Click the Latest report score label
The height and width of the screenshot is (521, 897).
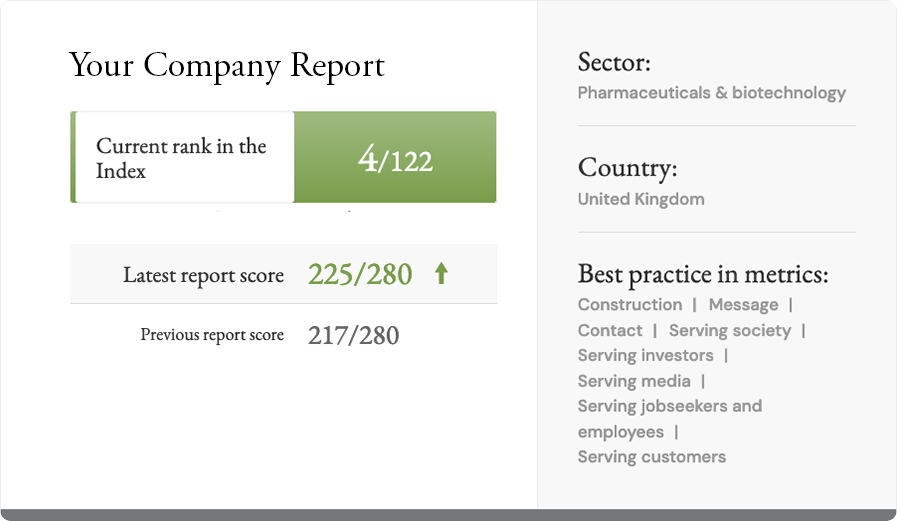[x=203, y=275]
